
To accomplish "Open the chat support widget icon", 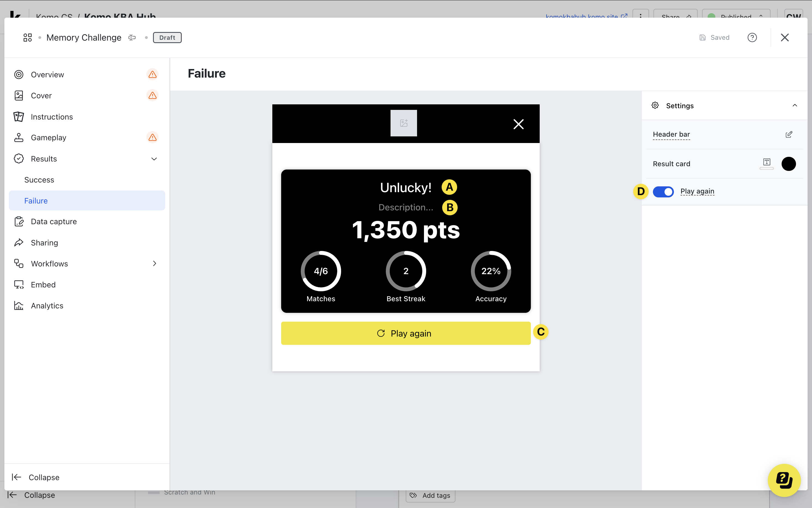I will [x=784, y=480].
